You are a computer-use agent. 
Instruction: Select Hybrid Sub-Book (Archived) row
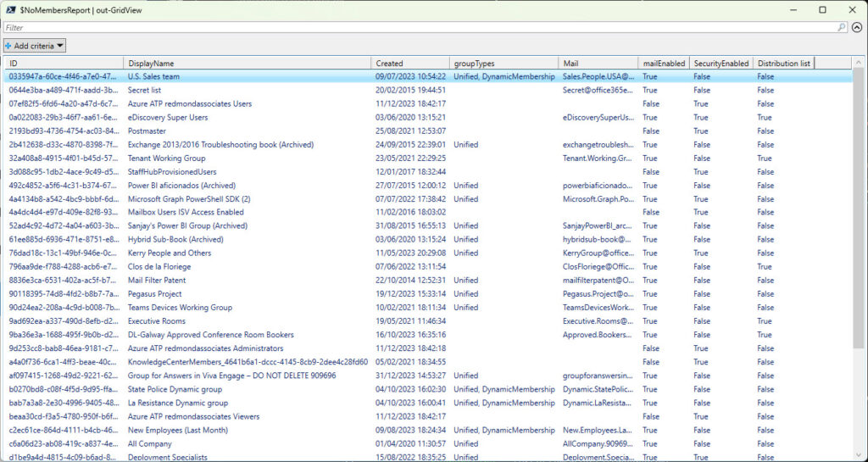(x=428, y=240)
